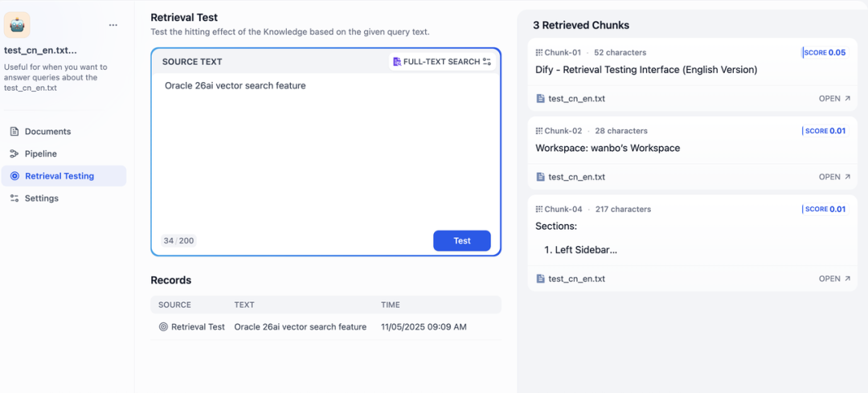The width and height of the screenshot is (868, 393).
Task: Switch to the Pipeline page
Action: click(40, 154)
